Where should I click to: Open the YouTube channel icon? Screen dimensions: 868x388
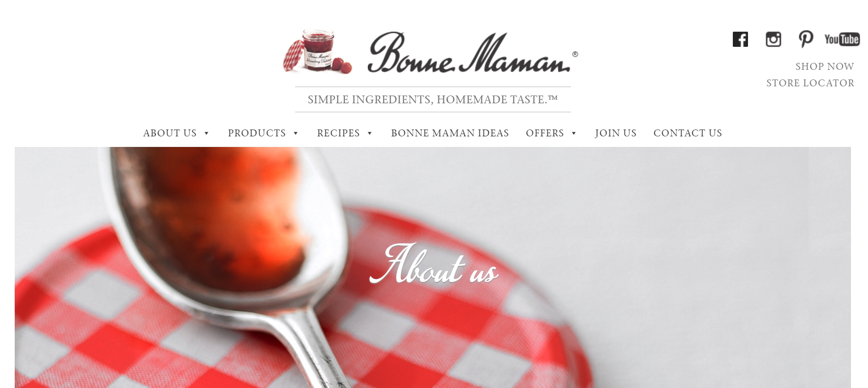tap(842, 39)
